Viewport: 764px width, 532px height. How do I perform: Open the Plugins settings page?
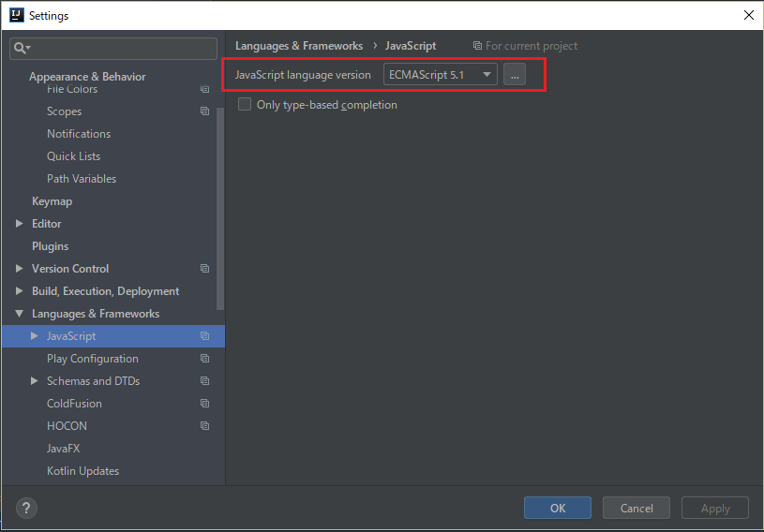51,246
